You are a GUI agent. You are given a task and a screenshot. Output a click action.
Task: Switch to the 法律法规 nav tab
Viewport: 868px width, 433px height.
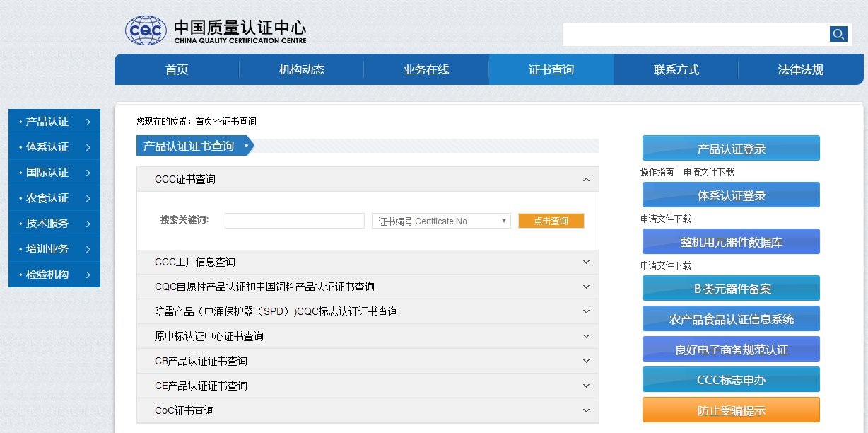tap(800, 69)
